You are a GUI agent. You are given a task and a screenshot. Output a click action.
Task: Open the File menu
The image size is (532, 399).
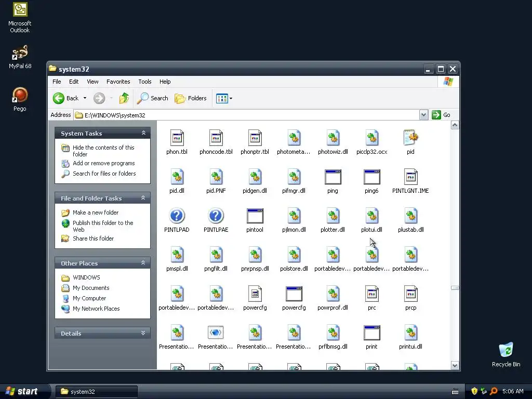[x=57, y=82]
